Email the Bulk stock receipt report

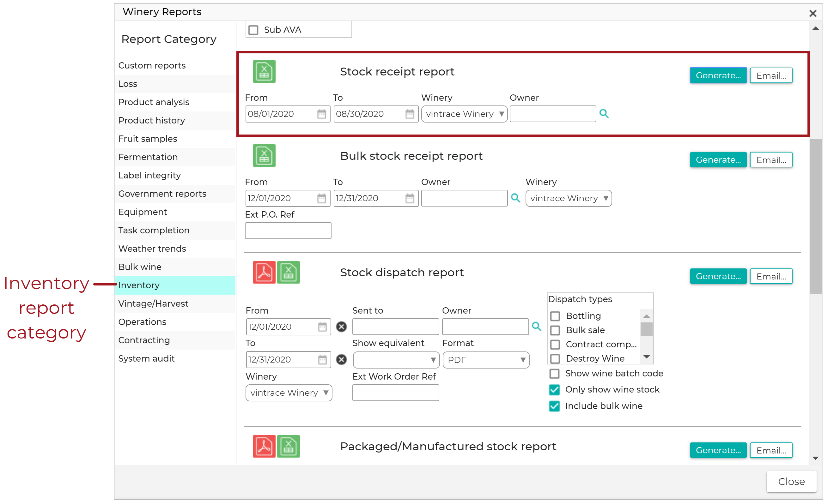click(x=771, y=160)
